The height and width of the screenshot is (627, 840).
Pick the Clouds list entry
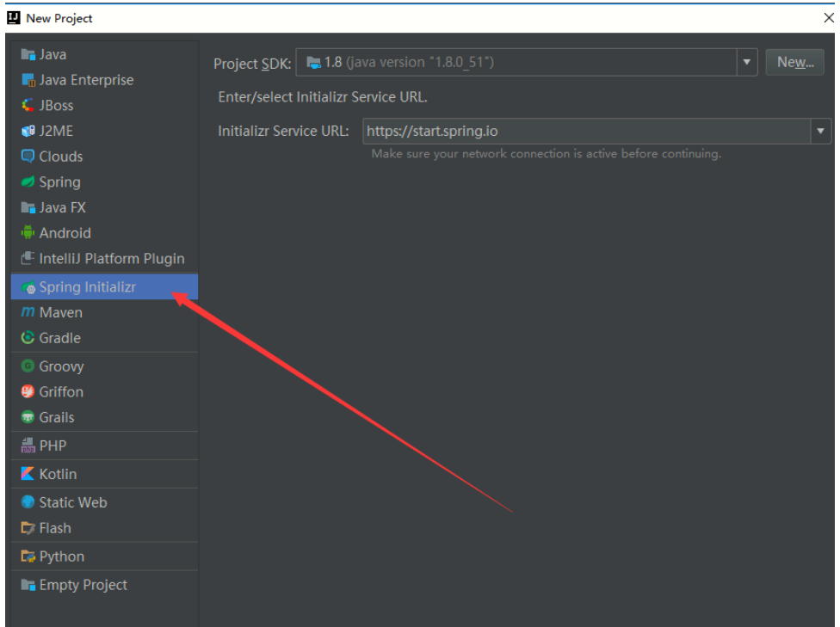coord(61,157)
